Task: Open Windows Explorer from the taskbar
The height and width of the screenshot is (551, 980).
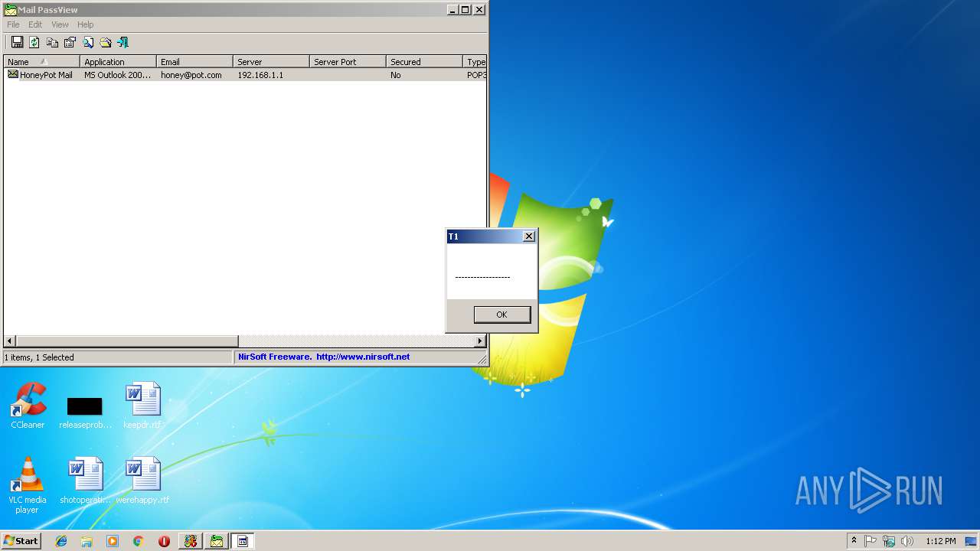Action: (87, 541)
